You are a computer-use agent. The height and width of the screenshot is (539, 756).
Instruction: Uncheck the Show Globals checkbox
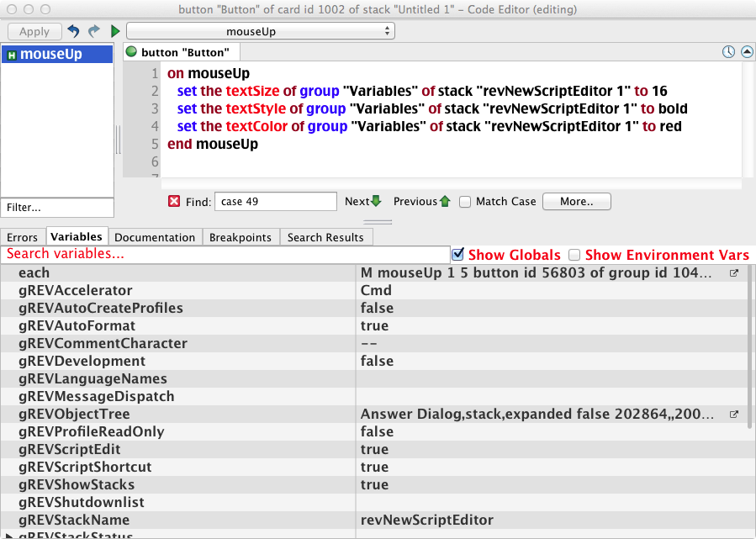click(458, 254)
